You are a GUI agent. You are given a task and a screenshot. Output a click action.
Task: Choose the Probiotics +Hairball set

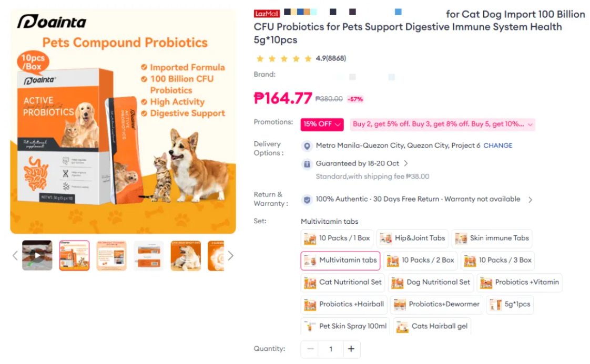point(344,305)
